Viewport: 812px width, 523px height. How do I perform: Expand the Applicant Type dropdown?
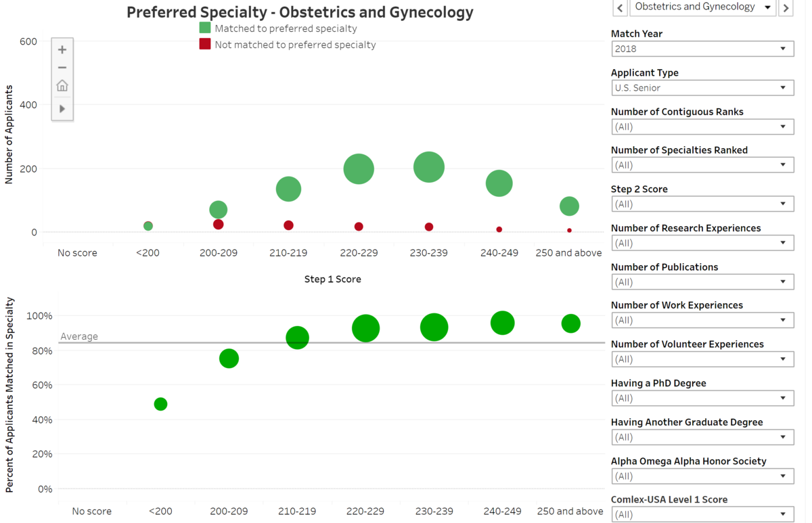(702, 88)
